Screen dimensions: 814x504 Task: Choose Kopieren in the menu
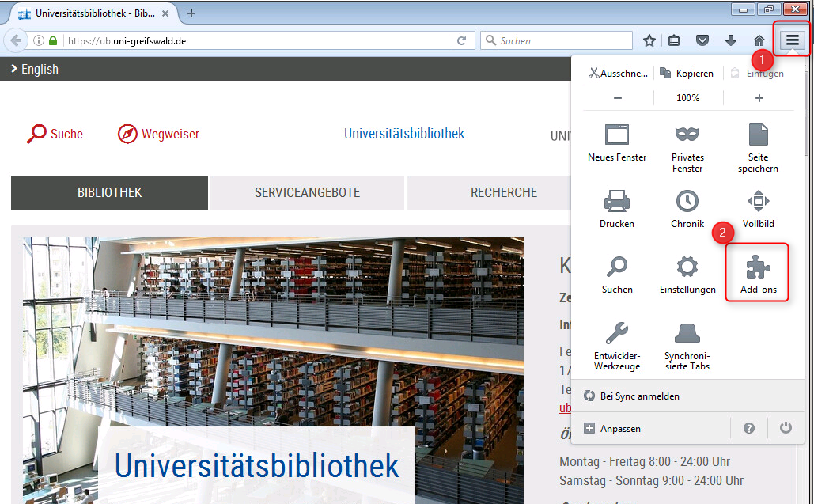coord(687,73)
